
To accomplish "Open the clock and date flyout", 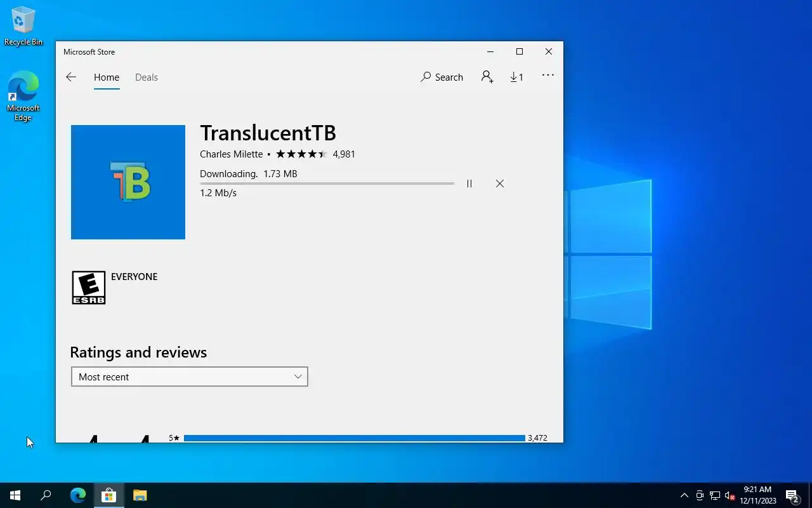I will point(758,495).
